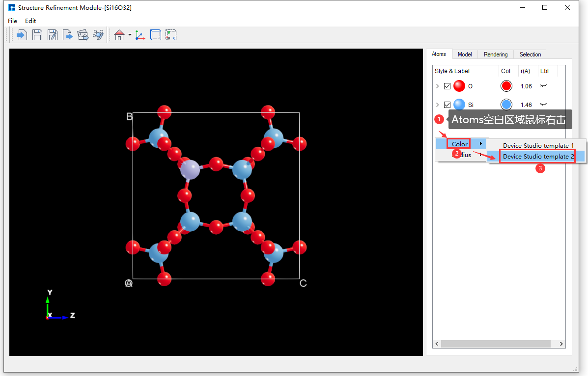This screenshot has width=588, height=376.
Task: Uncheck the O atom checkbox
Action: point(447,86)
